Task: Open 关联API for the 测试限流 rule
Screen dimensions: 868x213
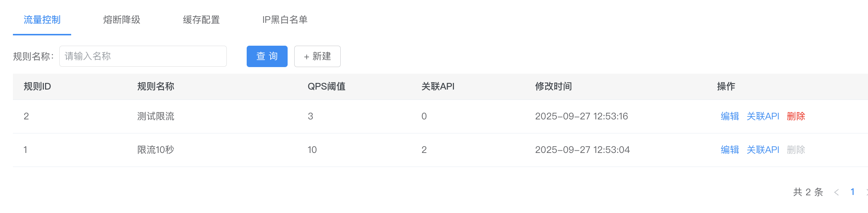Action: click(763, 116)
